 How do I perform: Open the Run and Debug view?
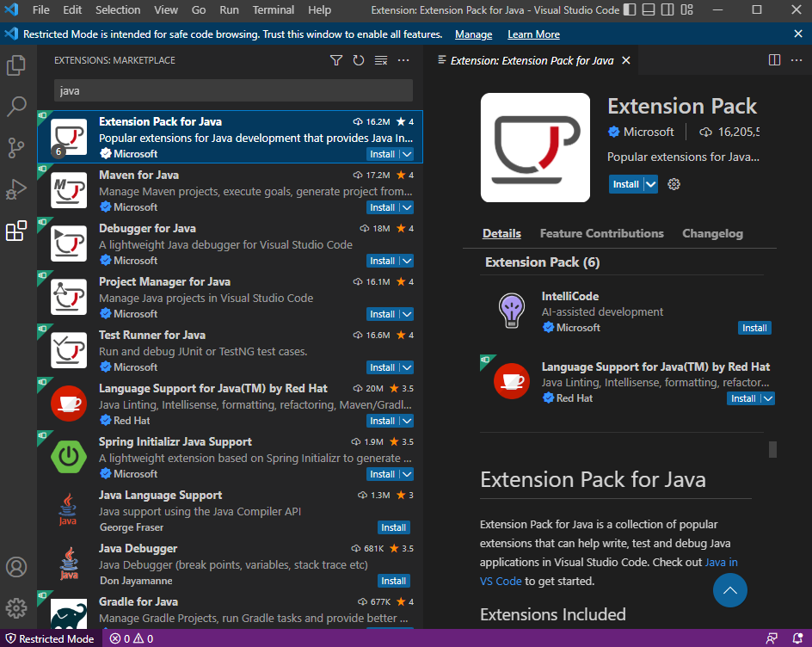pyautogui.click(x=16, y=189)
